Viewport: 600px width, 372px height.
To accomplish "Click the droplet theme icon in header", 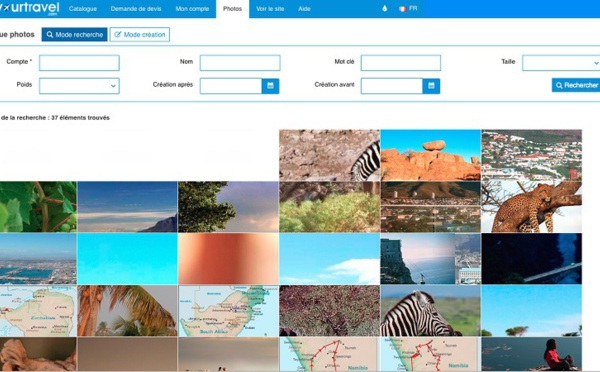I will click(385, 8).
